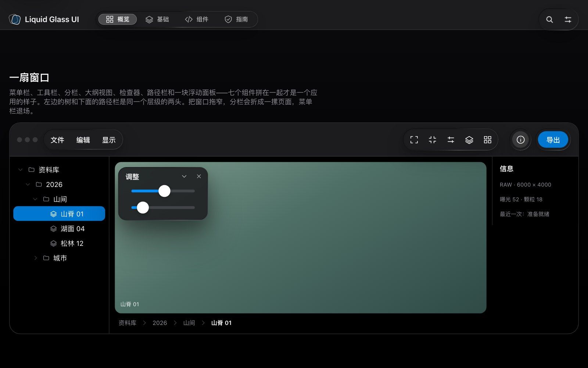Collapse the 2026 folder chevron
This screenshot has width=588, height=368.
point(28,184)
